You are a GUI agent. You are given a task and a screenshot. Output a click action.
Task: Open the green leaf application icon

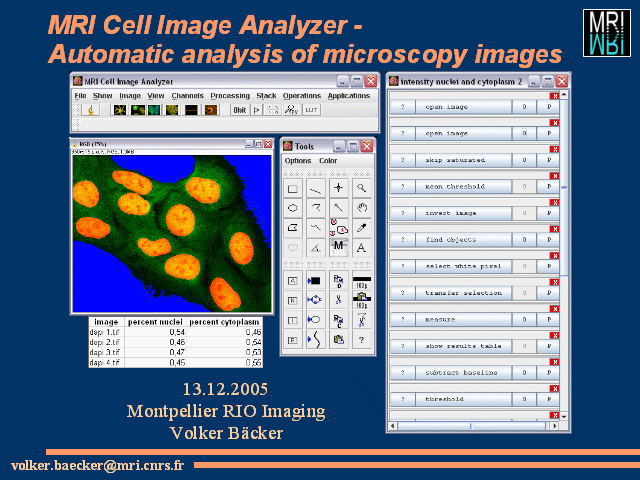154,110
